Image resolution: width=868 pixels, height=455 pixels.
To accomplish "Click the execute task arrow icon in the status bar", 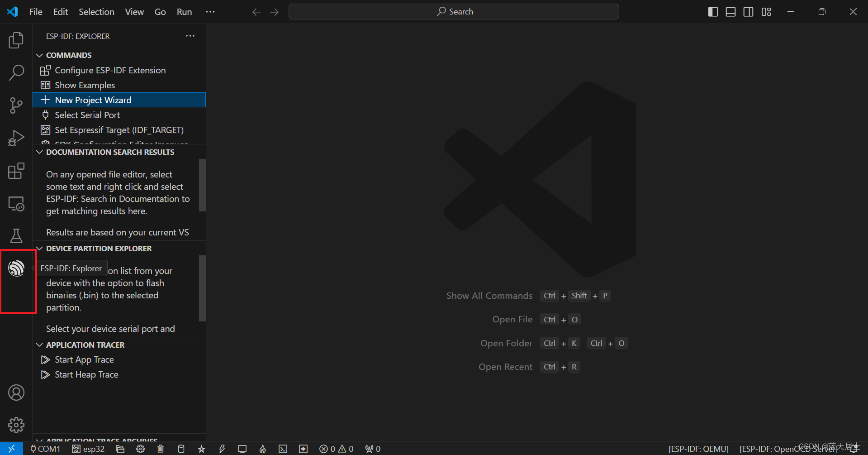I will click(x=303, y=449).
